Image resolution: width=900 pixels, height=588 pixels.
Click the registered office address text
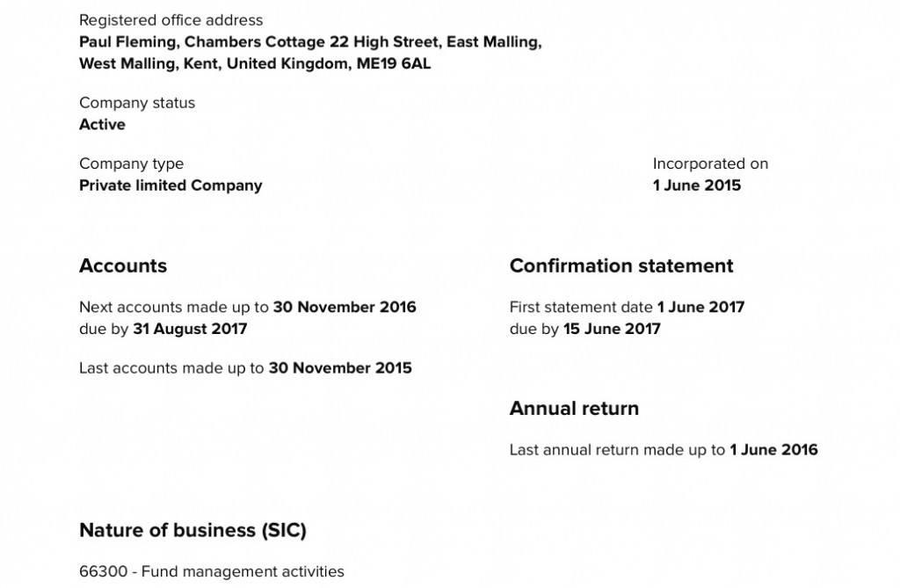pos(310,53)
